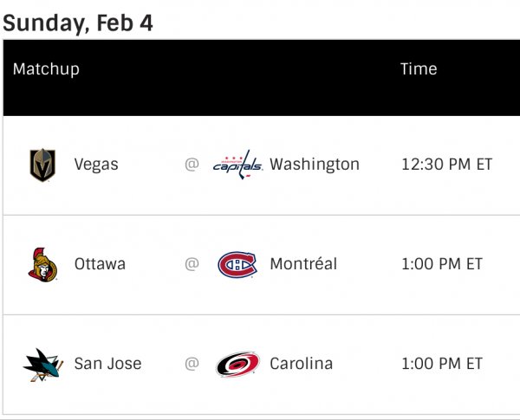Viewport: 520px width, 420px height.
Task: Click the Washington Capitals logo
Action: (237, 165)
